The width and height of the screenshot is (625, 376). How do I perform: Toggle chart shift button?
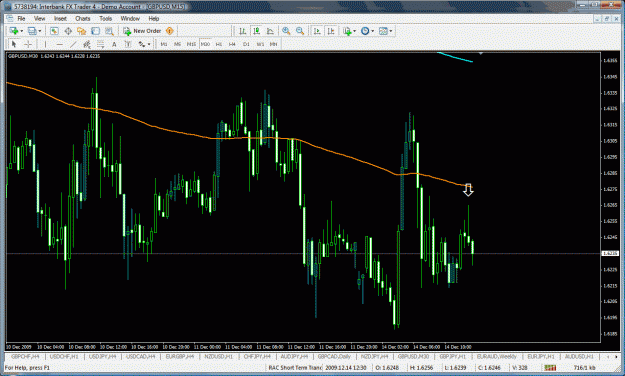coord(331,31)
